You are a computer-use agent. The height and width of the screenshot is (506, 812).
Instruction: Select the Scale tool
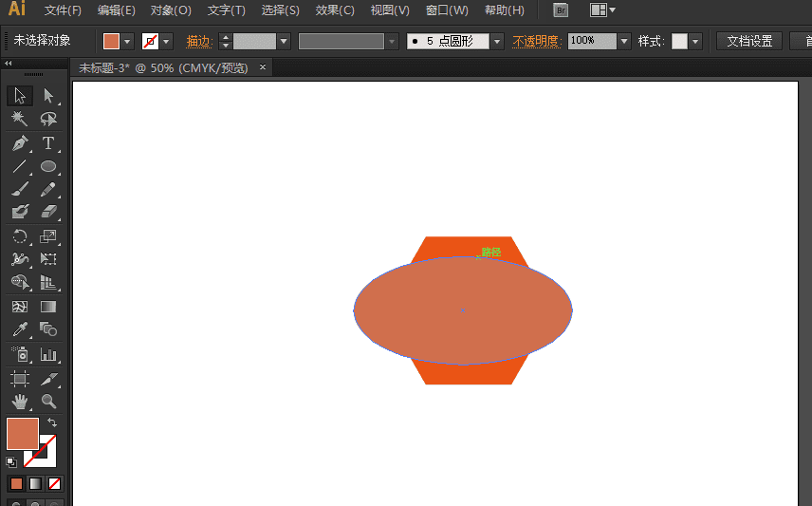48,236
